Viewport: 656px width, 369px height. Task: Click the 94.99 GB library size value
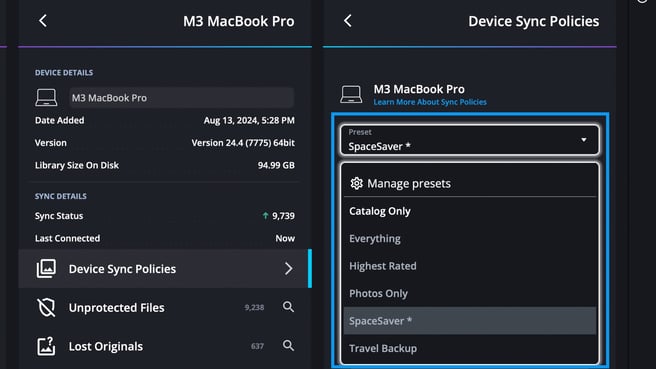[x=276, y=165]
